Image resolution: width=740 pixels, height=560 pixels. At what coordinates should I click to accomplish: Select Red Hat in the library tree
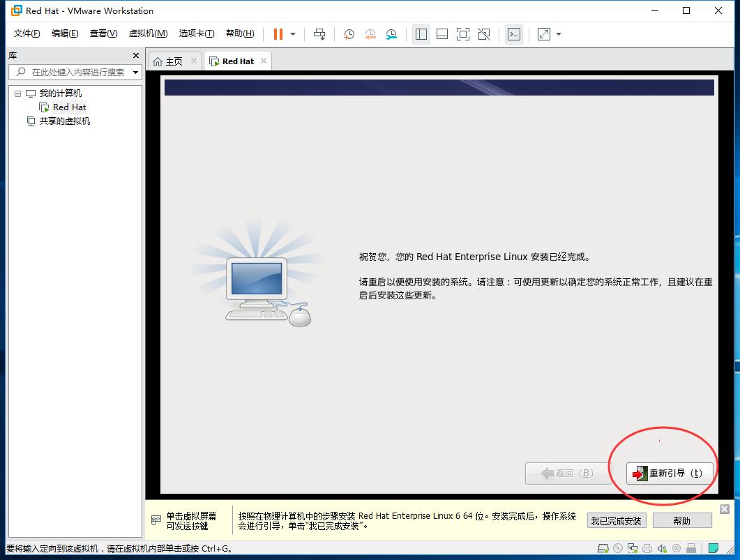(x=69, y=107)
